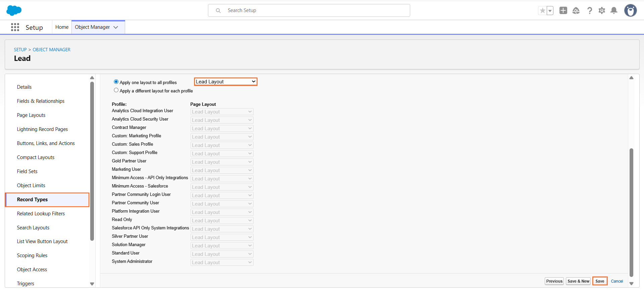Click the main panel scroll down arrow

click(631, 284)
